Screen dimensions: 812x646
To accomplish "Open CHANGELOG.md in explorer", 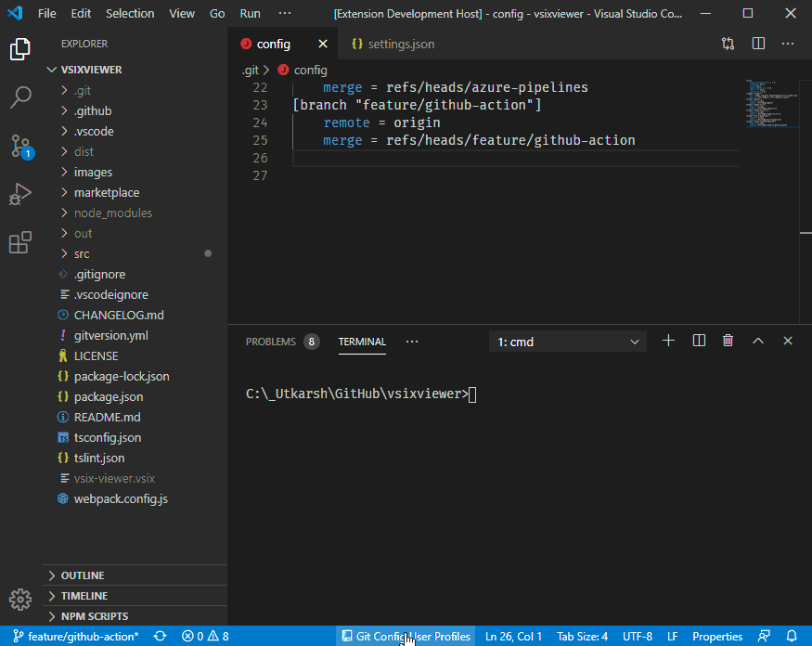I will click(x=135, y=315).
